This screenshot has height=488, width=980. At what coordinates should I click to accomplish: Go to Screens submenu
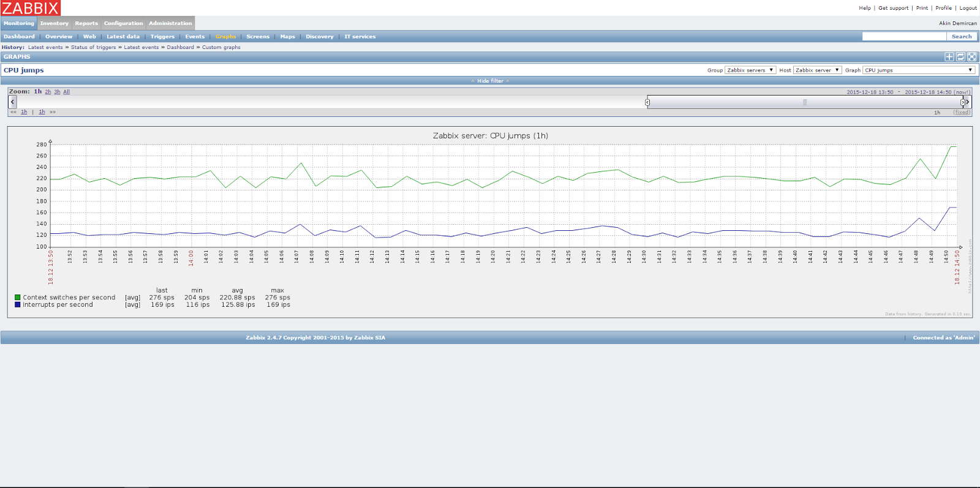pyautogui.click(x=258, y=37)
